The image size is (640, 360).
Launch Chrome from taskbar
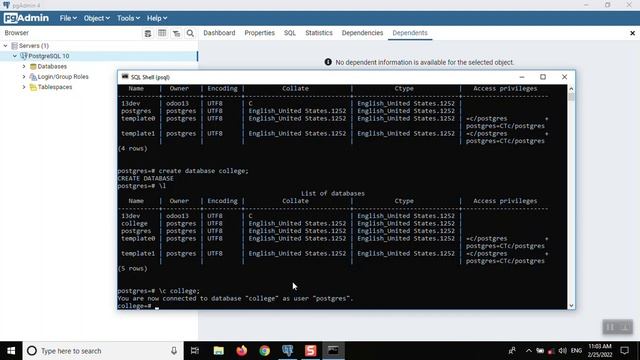264,351
